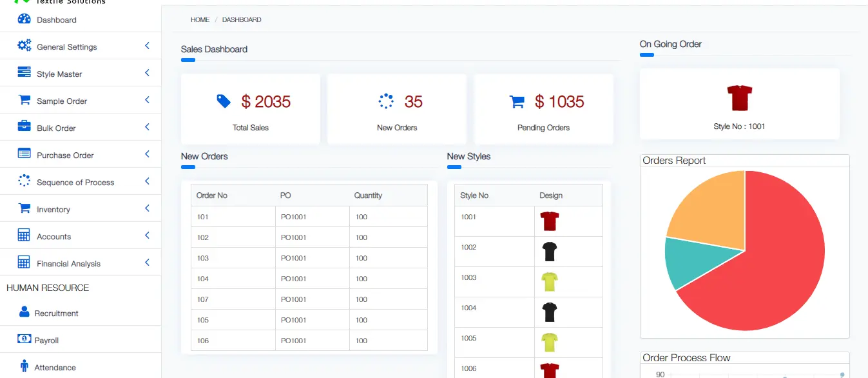Select the Style No 1001 ongoing order shirt
The width and height of the screenshot is (868, 378).
pyautogui.click(x=739, y=98)
